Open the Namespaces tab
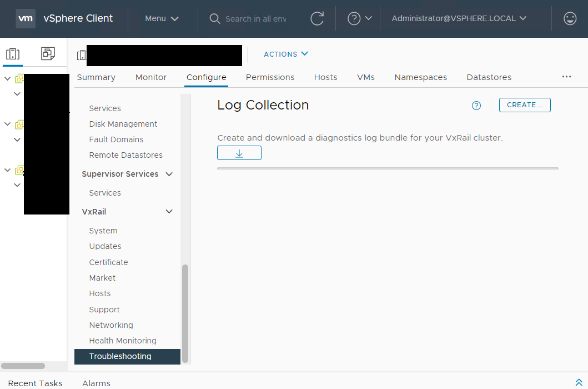The height and width of the screenshot is (389, 588). coord(420,77)
